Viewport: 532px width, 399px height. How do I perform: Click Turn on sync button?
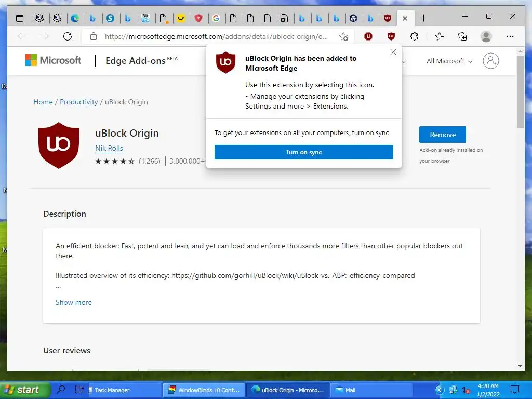(x=303, y=152)
